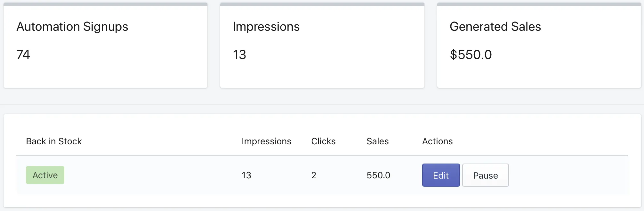Click the 550.0 sales value in row

pos(378,175)
